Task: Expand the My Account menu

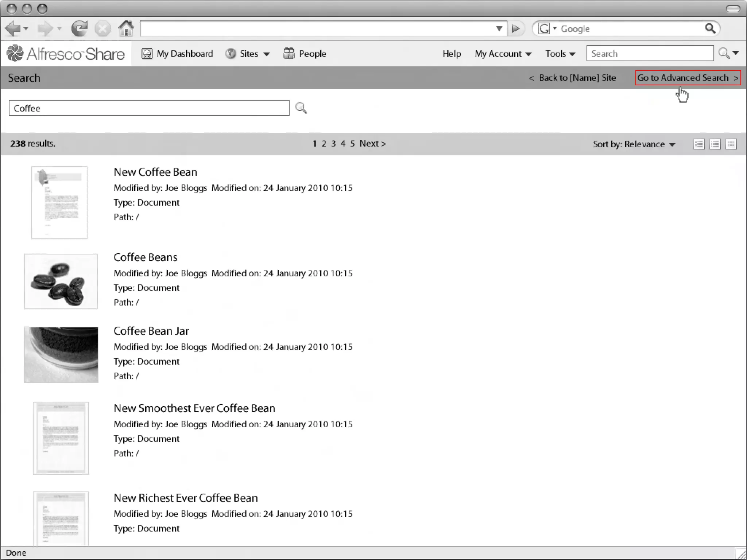Action: click(503, 54)
